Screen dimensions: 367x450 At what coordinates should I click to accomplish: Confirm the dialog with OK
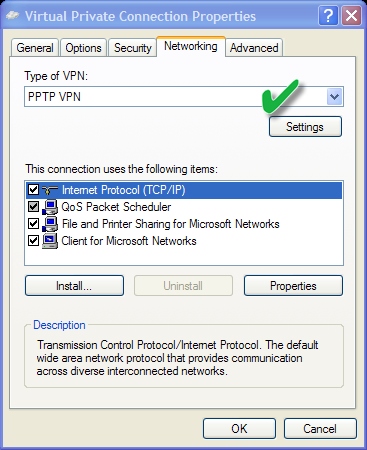(239, 429)
